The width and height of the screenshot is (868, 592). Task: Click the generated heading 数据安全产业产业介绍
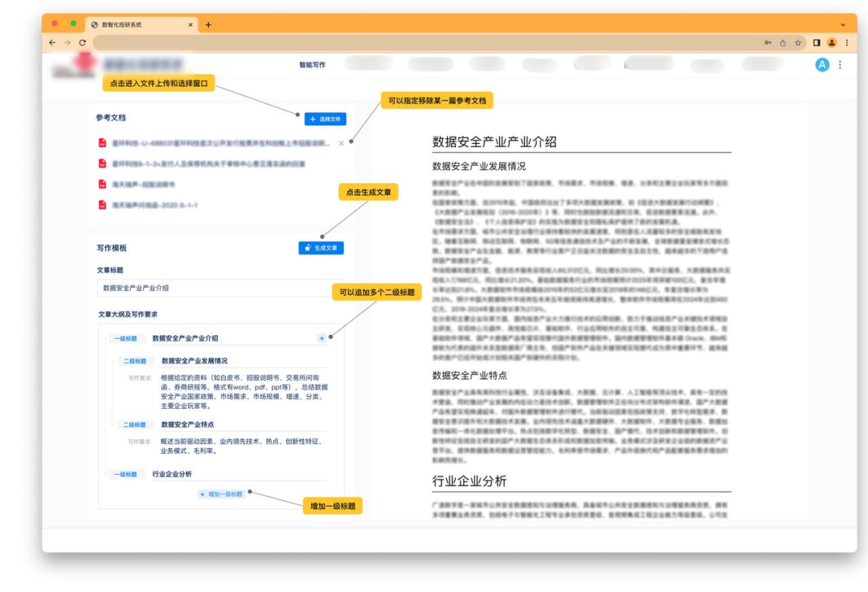pos(494,141)
